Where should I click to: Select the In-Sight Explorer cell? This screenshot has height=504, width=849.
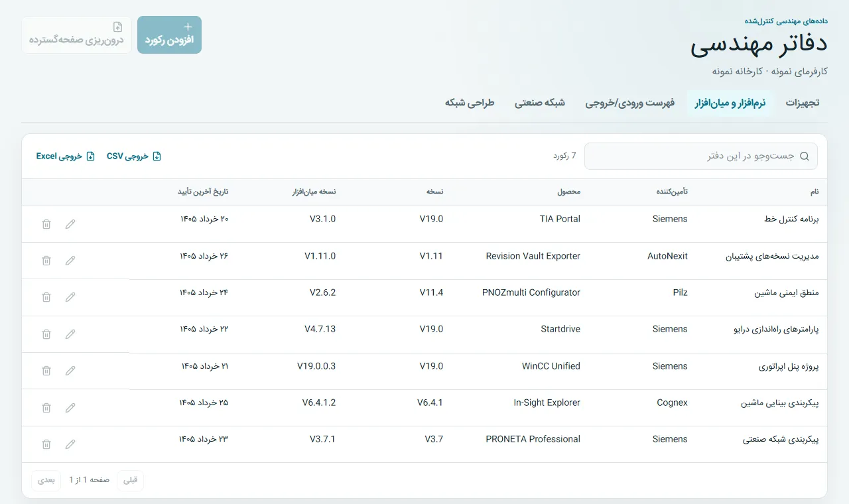click(547, 403)
